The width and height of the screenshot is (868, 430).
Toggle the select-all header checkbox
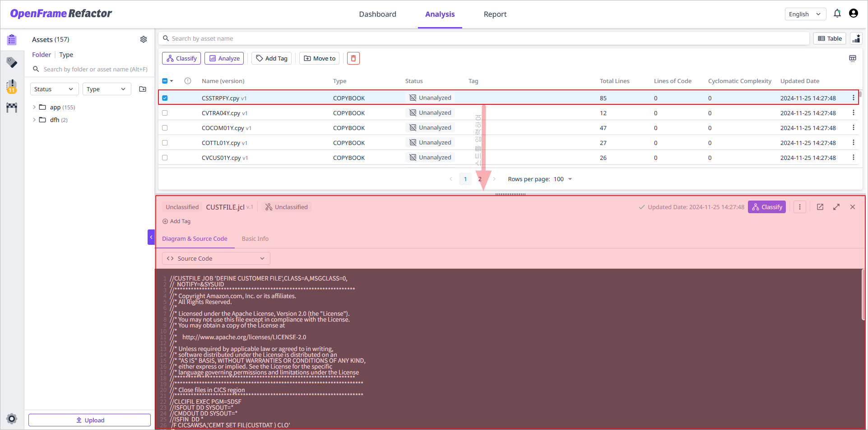click(x=165, y=81)
